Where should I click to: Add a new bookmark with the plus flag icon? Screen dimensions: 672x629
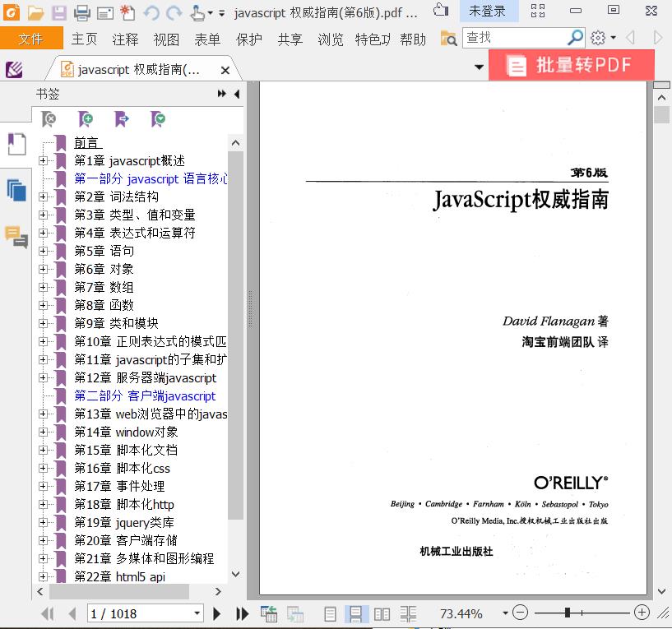tap(86, 119)
